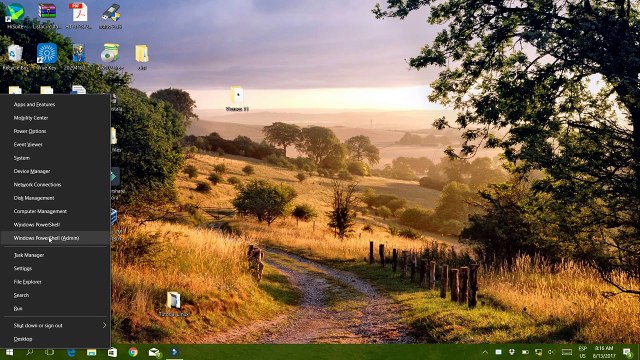Image resolution: width=640 pixels, height=360 pixels.
Task: Open the volume speaker tray icon
Action: (x=551, y=352)
